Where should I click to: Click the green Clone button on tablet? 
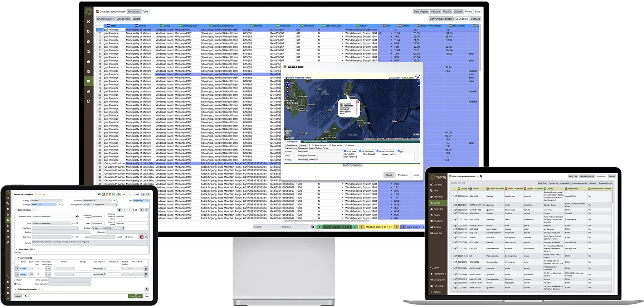click(132, 296)
